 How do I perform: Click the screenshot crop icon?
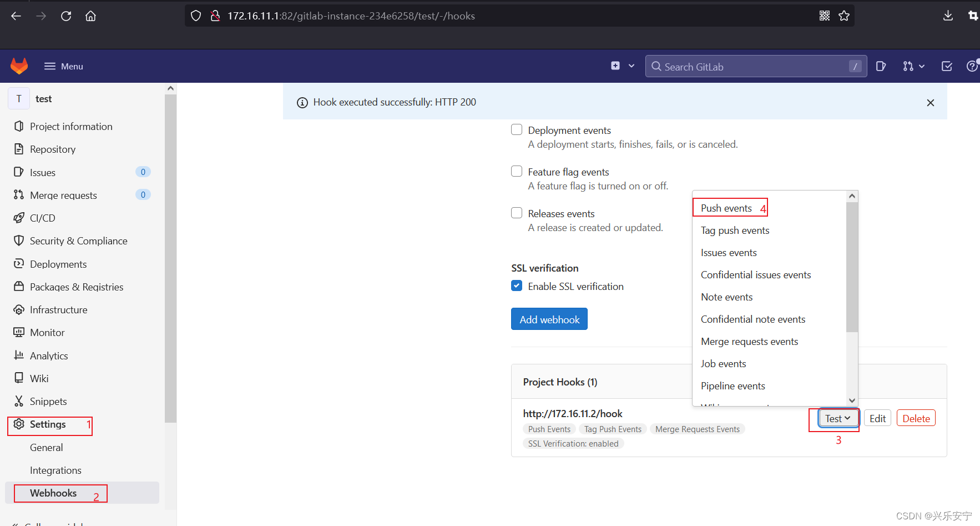(x=973, y=16)
